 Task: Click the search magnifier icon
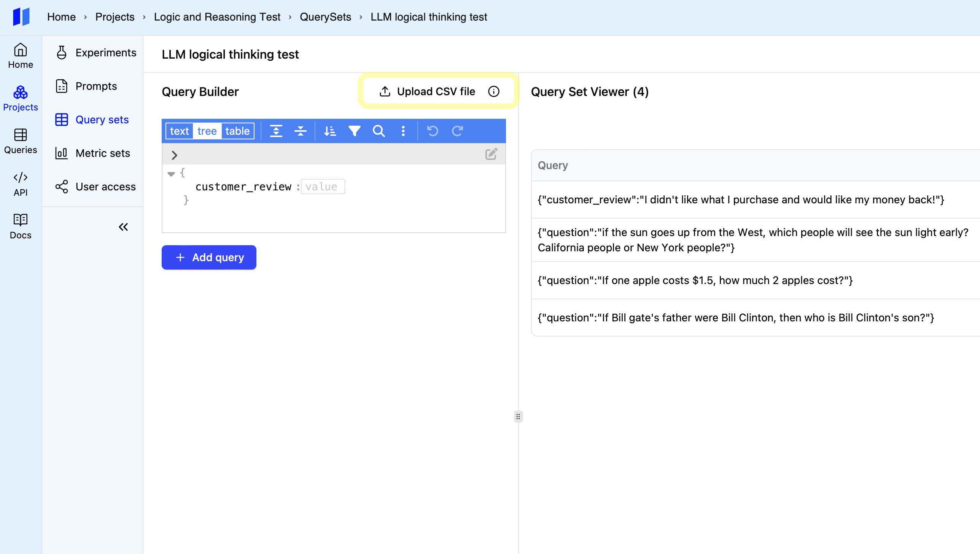tap(379, 131)
